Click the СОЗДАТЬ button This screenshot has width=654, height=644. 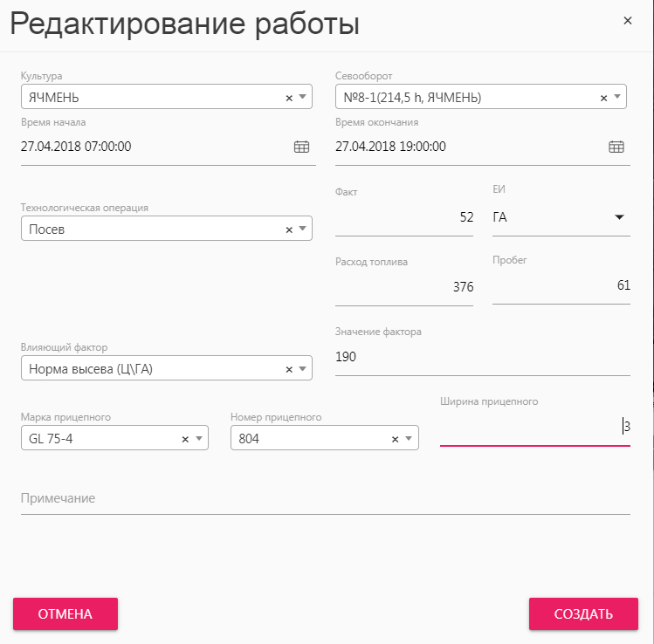tap(583, 614)
